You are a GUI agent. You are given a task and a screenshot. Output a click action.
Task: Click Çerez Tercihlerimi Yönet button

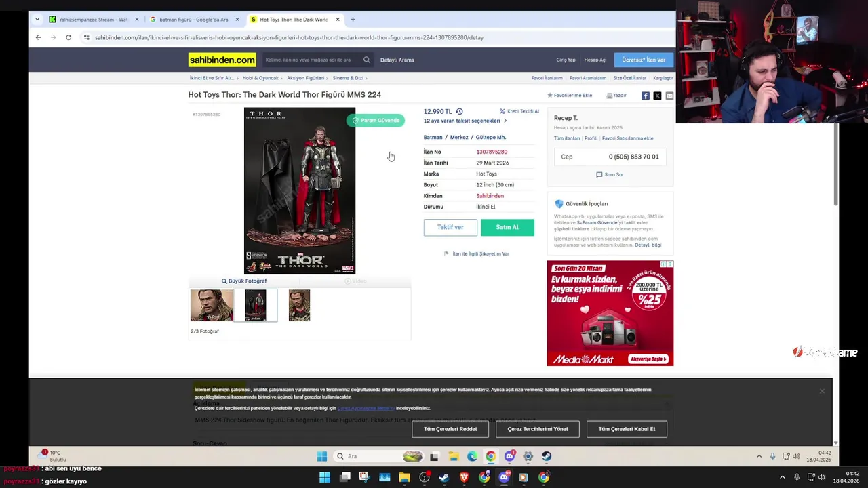(538, 429)
